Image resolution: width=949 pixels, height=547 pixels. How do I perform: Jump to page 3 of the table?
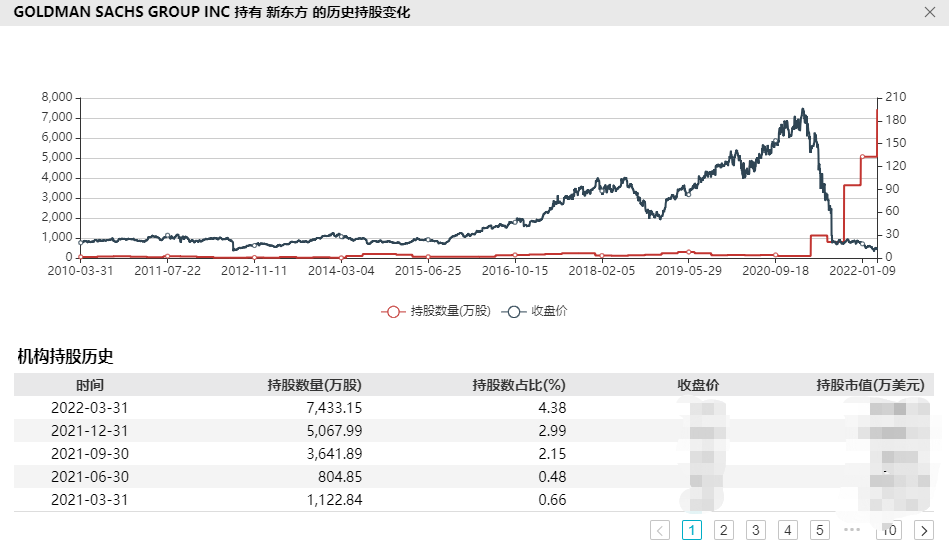click(x=755, y=530)
